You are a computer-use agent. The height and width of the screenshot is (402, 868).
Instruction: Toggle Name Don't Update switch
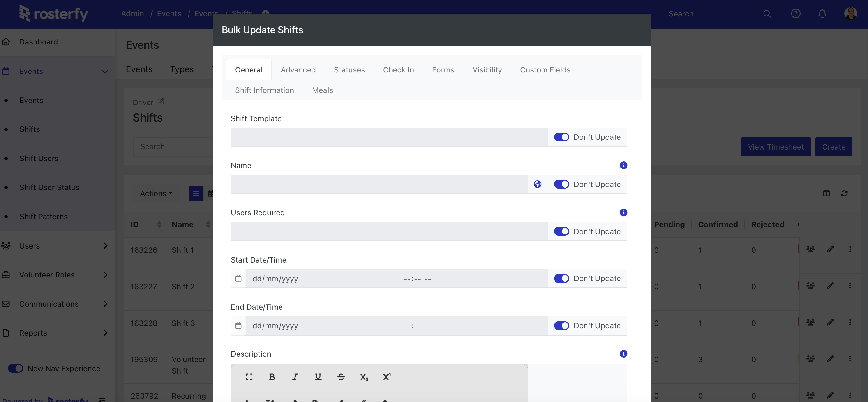coord(561,184)
